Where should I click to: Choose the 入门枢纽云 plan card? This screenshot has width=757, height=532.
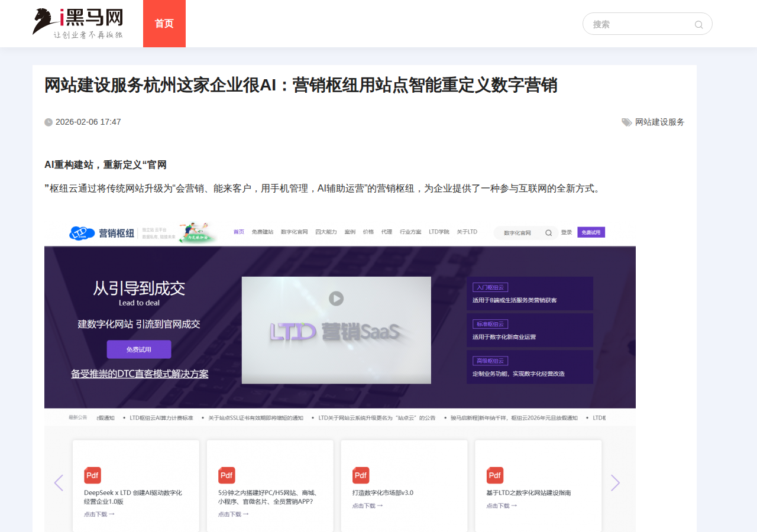pos(530,293)
